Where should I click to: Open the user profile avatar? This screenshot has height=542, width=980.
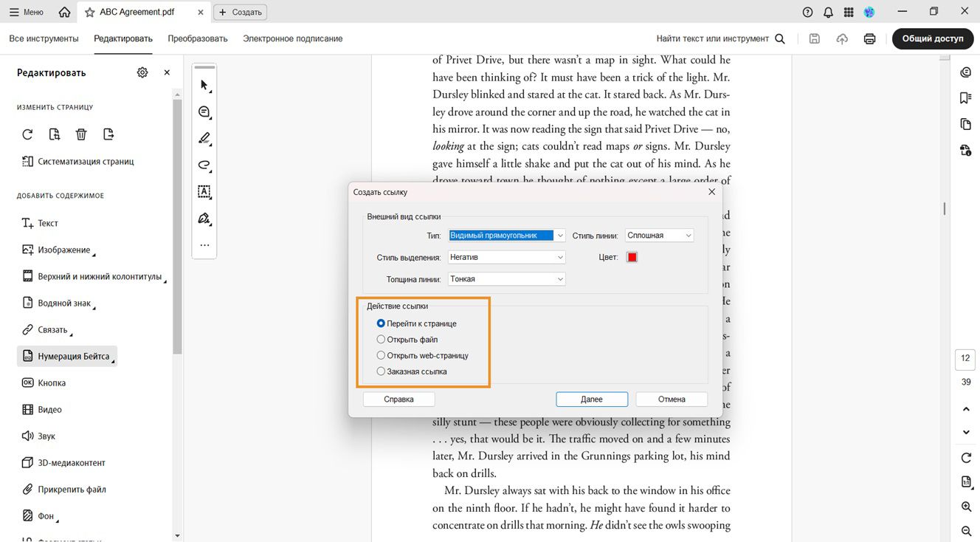(x=869, y=12)
